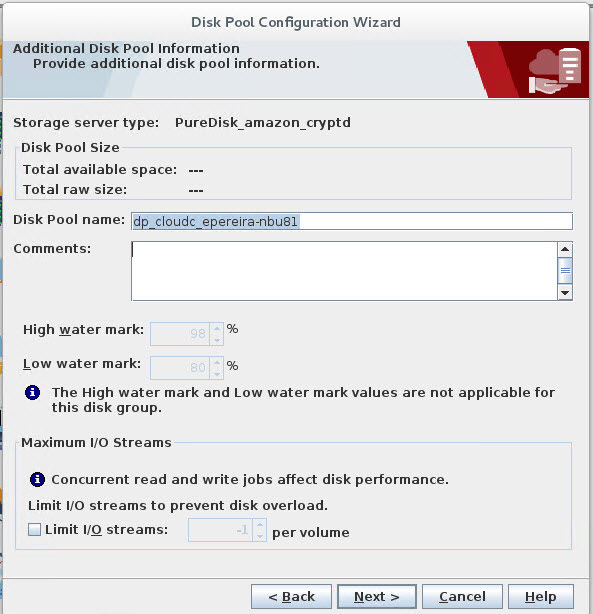Click the water mark info icon
This screenshot has height=614, width=593.
coord(33,392)
